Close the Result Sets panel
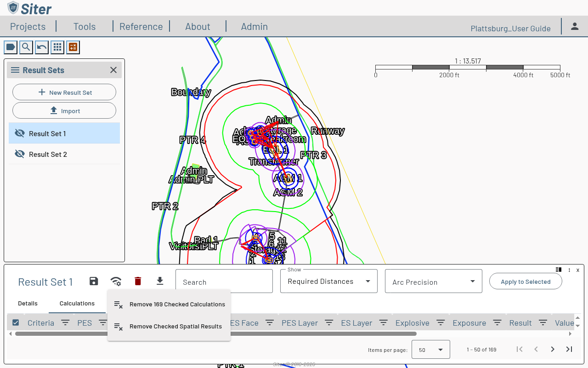 click(x=113, y=70)
